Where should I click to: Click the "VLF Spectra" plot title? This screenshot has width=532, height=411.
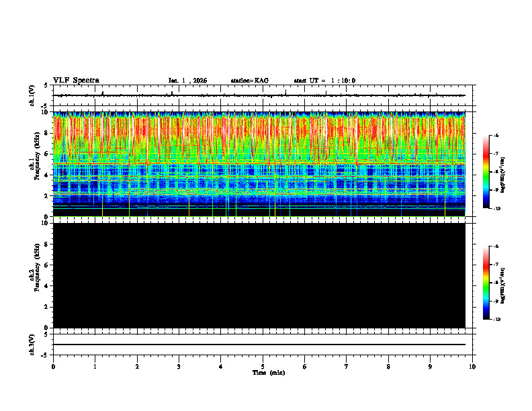76,81
